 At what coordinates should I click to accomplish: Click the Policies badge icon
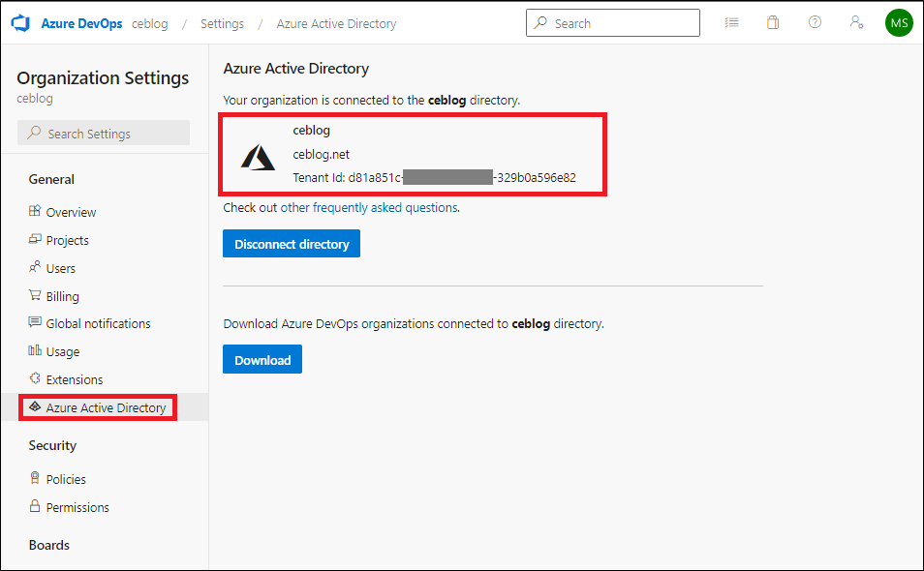35,477
